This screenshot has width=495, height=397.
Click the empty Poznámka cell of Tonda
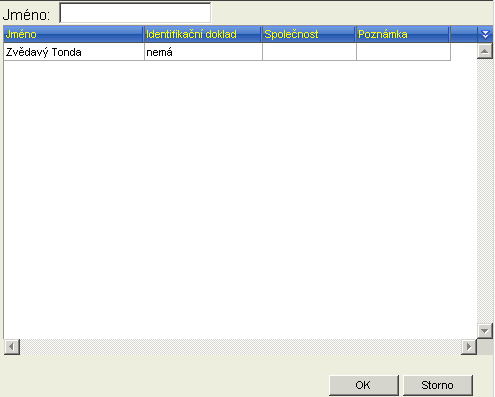click(403, 52)
